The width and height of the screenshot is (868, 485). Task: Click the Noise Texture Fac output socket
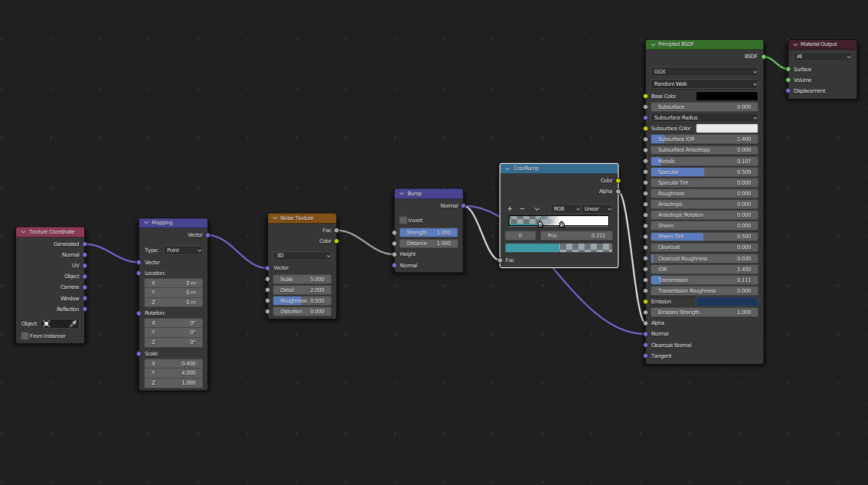coord(336,231)
